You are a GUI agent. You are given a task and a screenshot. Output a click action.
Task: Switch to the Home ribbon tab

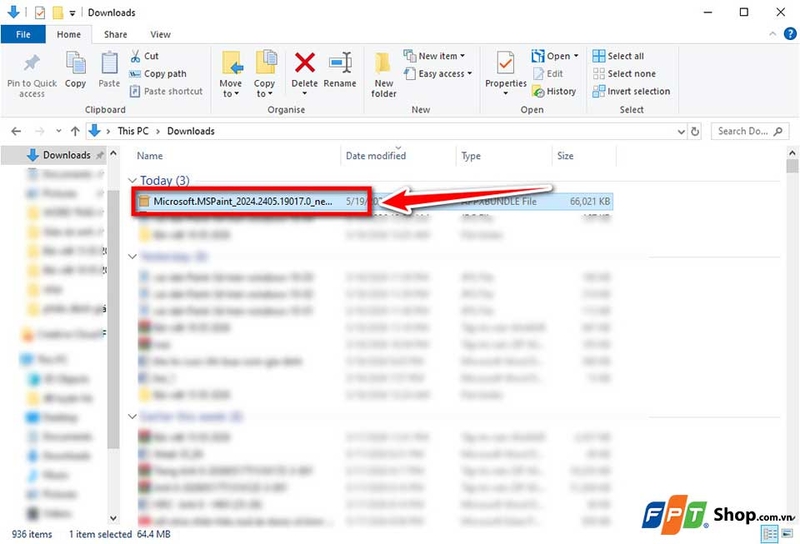(69, 34)
